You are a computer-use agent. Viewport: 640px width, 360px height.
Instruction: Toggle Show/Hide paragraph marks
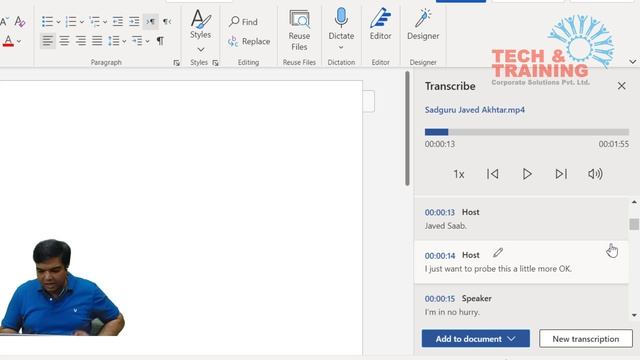[160, 41]
